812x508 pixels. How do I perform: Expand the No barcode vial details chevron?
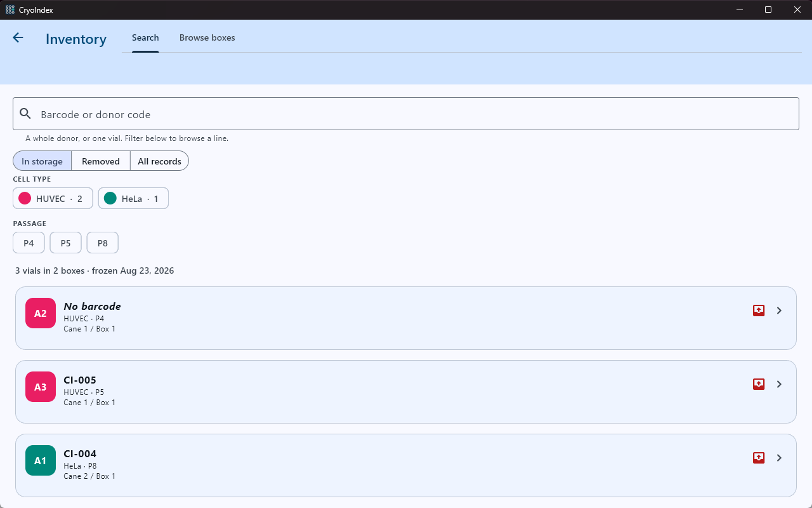(x=780, y=311)
